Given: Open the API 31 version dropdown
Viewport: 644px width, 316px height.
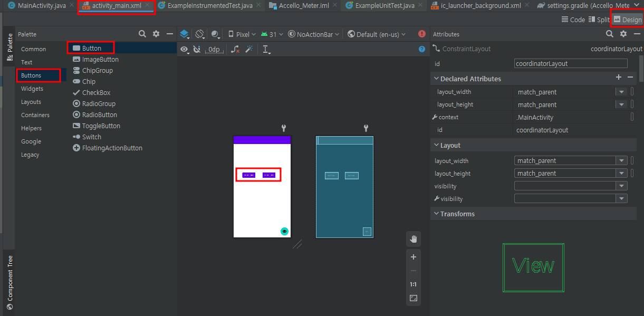Looking at the screenshot, I should pyautogui.click(x=272, y=34).
